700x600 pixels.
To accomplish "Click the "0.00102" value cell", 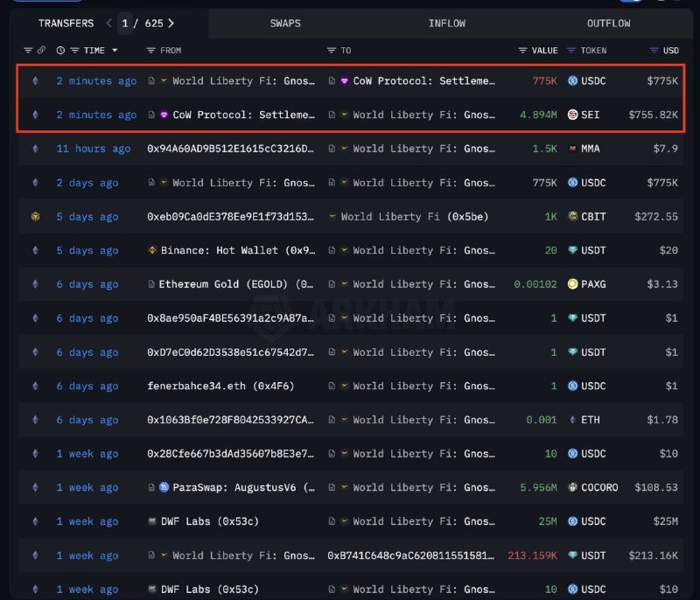I will [x=535, y=284].
